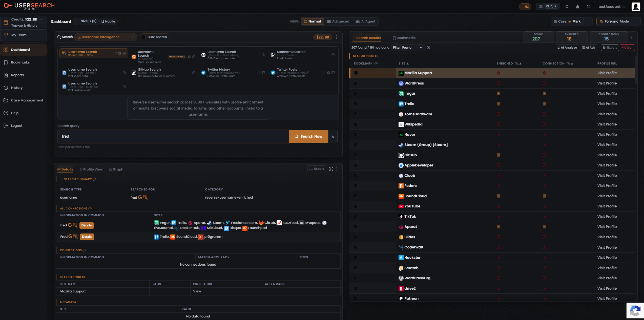Click Logout in sidebar
Viewport: 644px width, 320px height.
24,126
